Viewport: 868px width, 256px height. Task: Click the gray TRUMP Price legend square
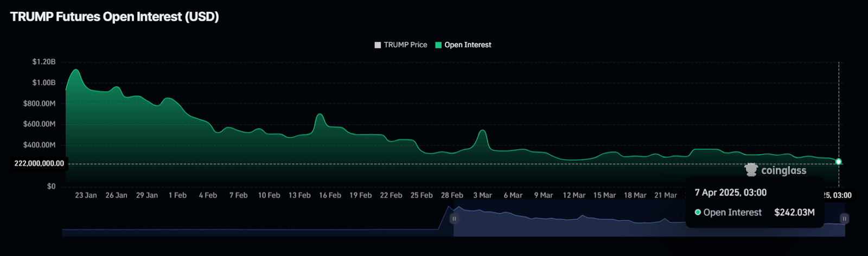(x=378, y=45)
